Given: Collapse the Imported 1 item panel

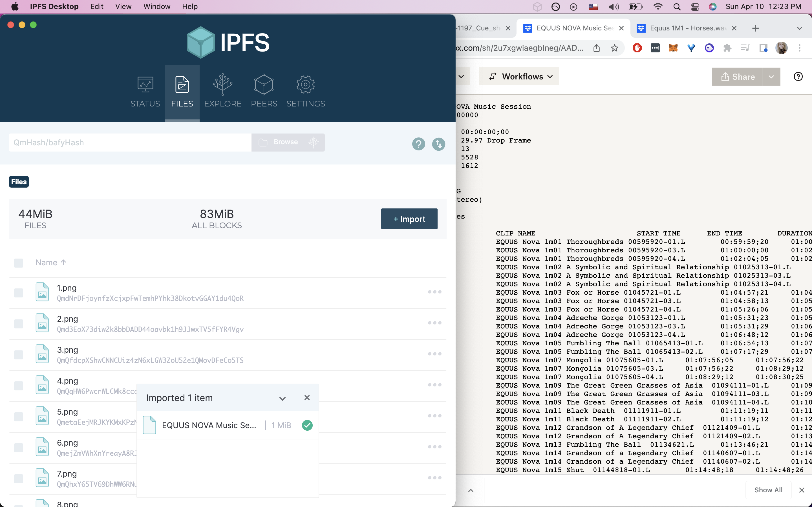Looking at the screenshot, I should click(x=282, y=398).
